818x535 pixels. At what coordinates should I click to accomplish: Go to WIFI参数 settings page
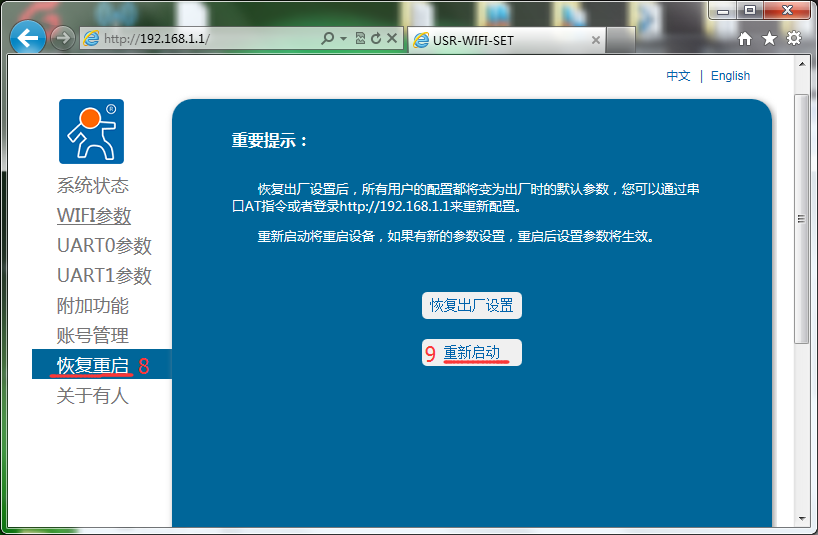coord(94,216)
